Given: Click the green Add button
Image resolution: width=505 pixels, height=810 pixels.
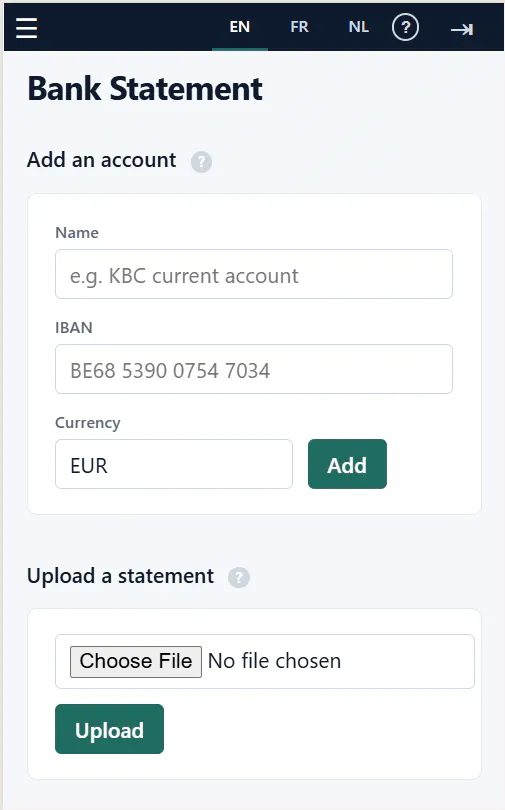Looking at the screenshot, I should tap(348, 464).
